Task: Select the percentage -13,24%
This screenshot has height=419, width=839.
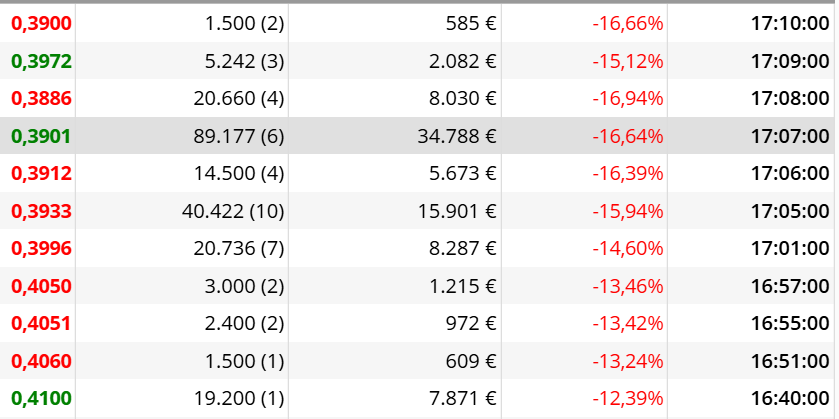Action: [628, 361]
